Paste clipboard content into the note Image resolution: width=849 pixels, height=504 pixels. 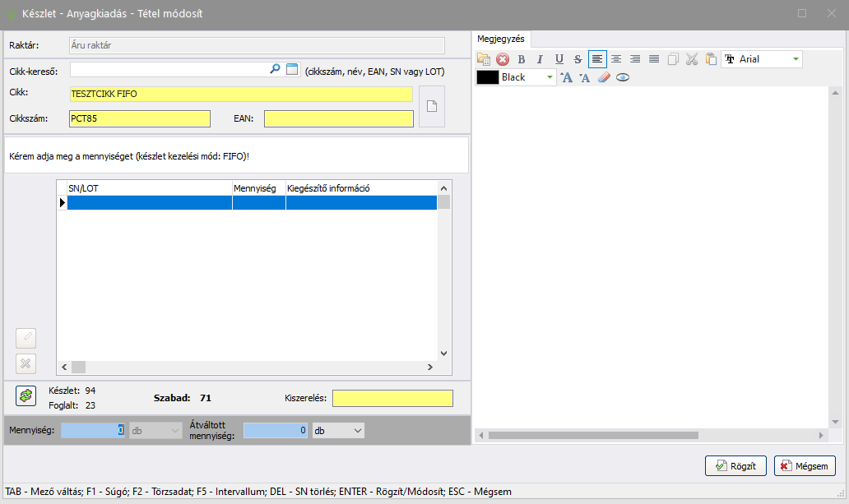(711, 59)
